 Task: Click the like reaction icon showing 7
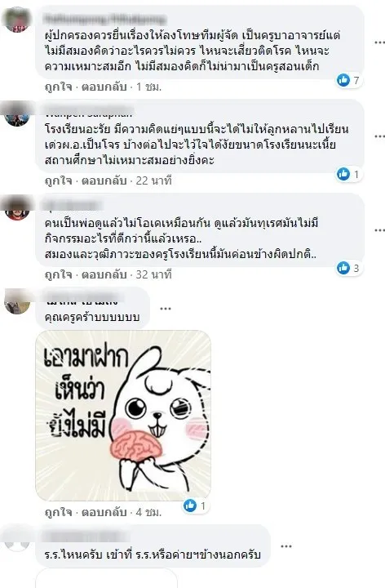click(x=343, y=80)
